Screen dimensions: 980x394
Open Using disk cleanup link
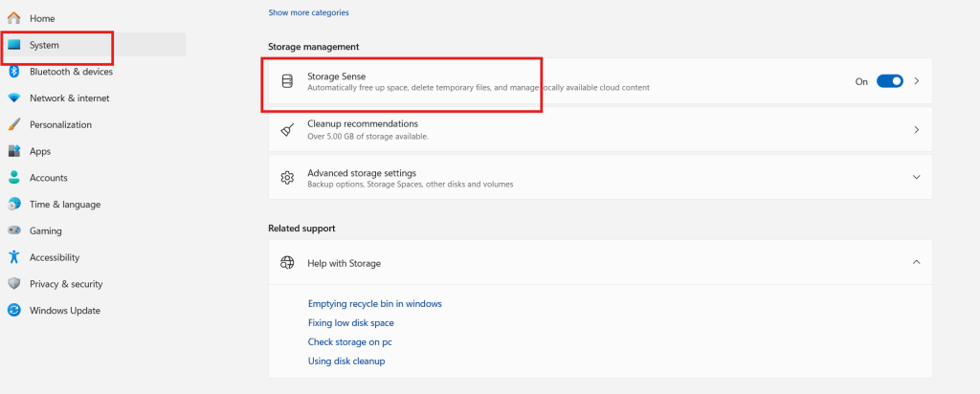[346, 361]
